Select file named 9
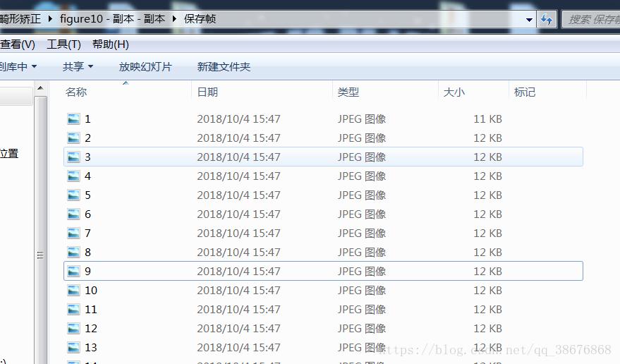The image size is (620, 364). 87,271
